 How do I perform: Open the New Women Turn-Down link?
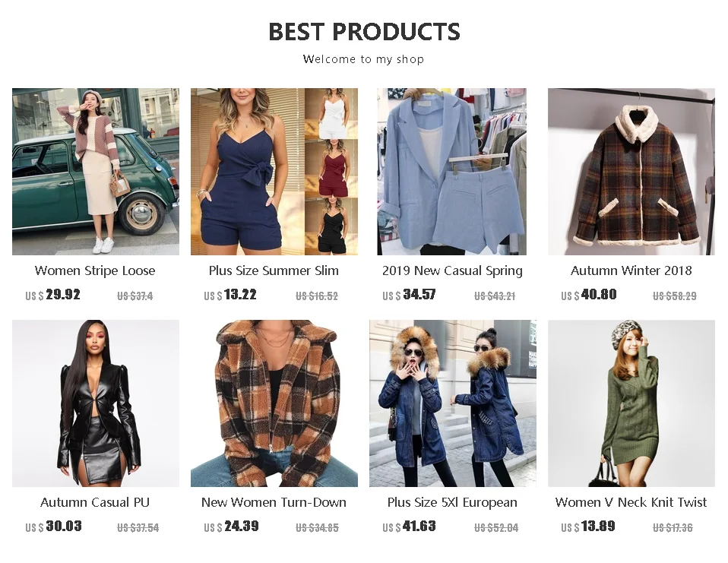click(x=274, y=502)
